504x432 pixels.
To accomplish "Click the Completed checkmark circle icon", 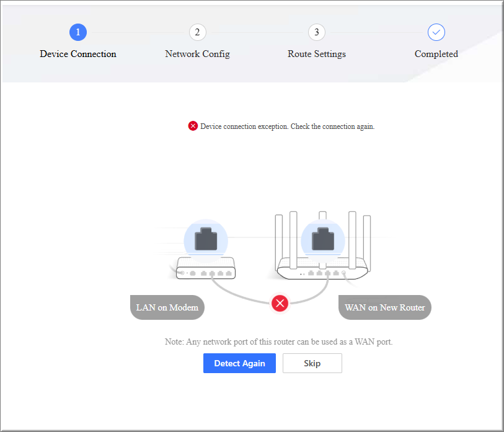I will pyautogui.click(x=436, y=32).
